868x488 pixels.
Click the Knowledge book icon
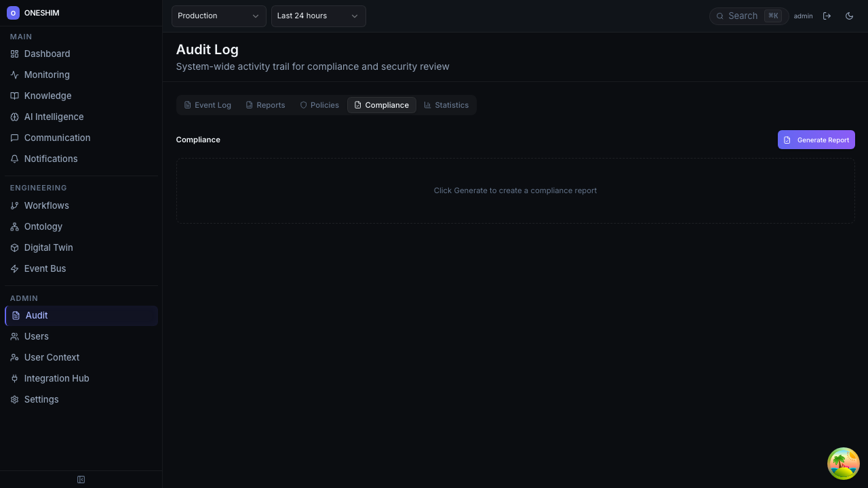(14, 96)
